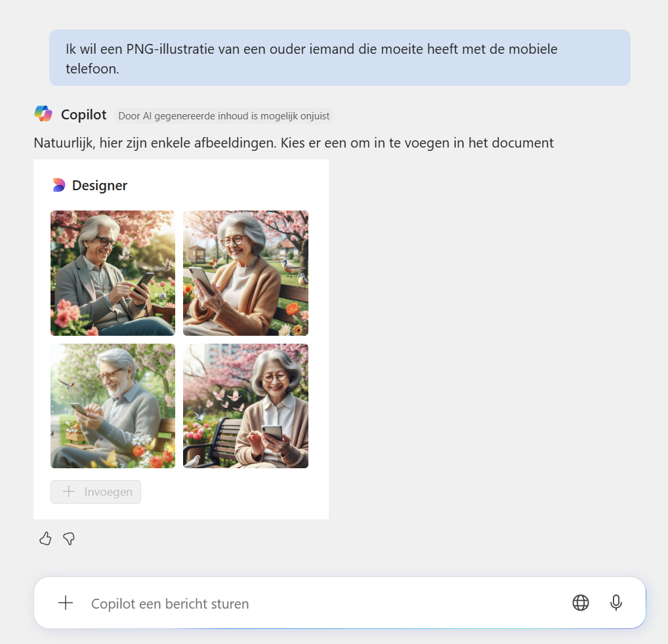Viewport: 668px width, 644px height.
Task: Click the Designer logo icon
Action: coord(59,185)
